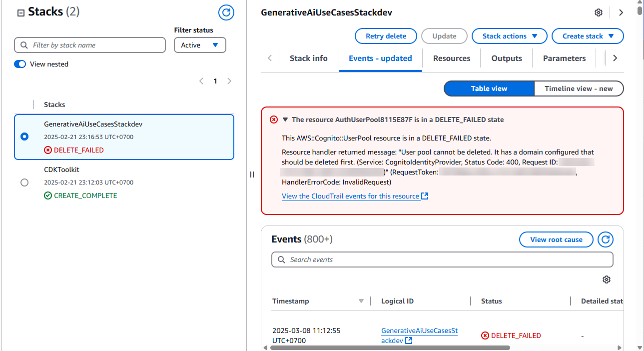Screen dimensions: 644x351
Task: Switch to the Events - updated tab
Action: [381, 58]
